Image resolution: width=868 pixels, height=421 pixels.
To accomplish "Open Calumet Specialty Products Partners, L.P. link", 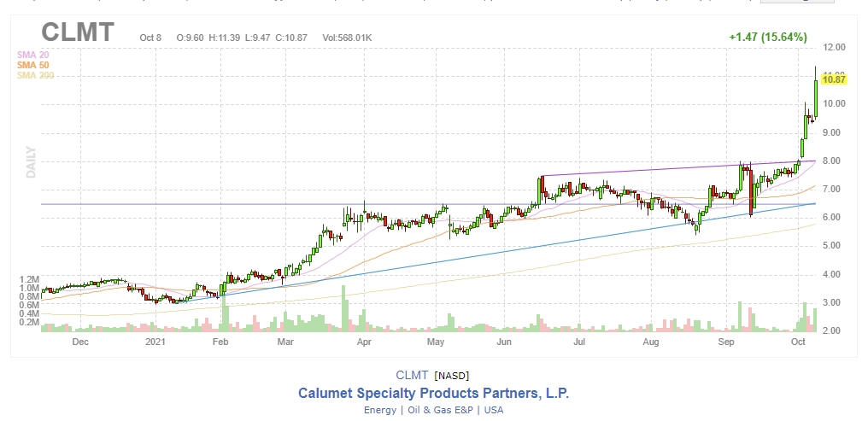I will (x=433, y=394).
